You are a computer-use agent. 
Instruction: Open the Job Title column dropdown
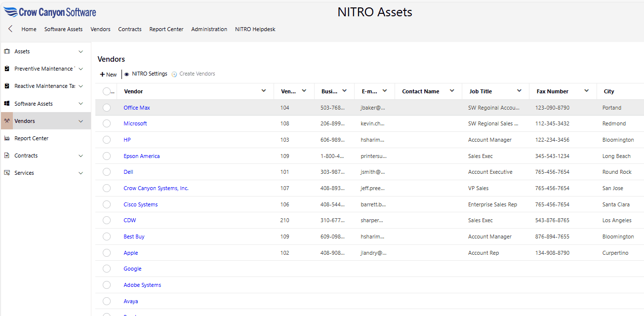[x=519, y=91]
